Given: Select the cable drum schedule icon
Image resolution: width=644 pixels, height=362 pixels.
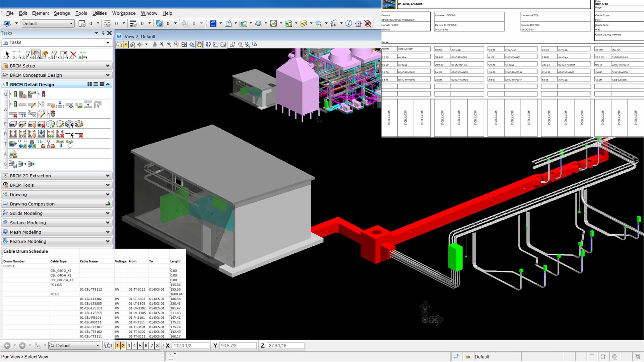Looking at the screenshot, I should [x=12, y=164].
